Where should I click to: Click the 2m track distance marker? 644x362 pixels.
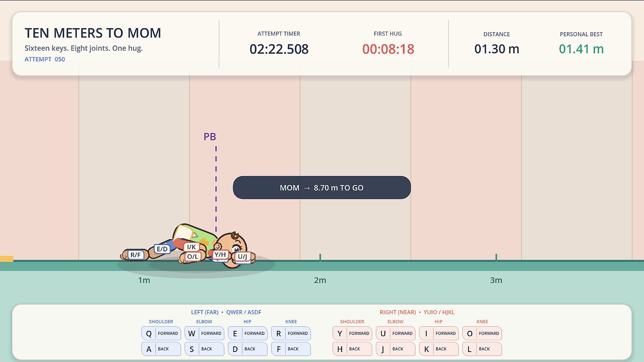320,280
